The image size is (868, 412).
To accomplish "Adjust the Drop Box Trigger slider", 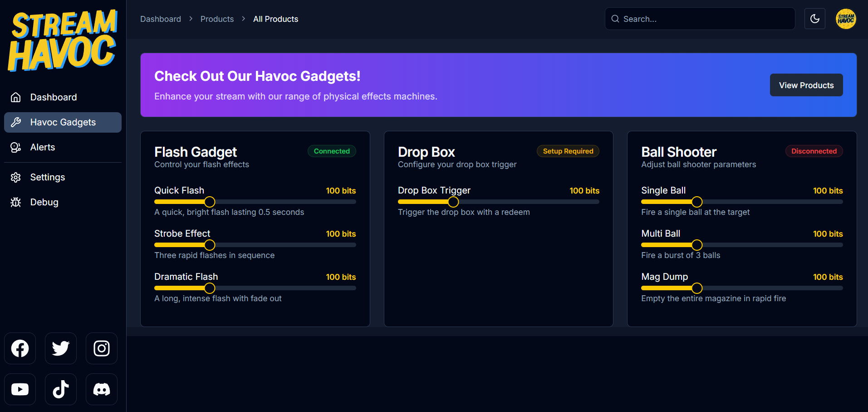I will (499, 202).
